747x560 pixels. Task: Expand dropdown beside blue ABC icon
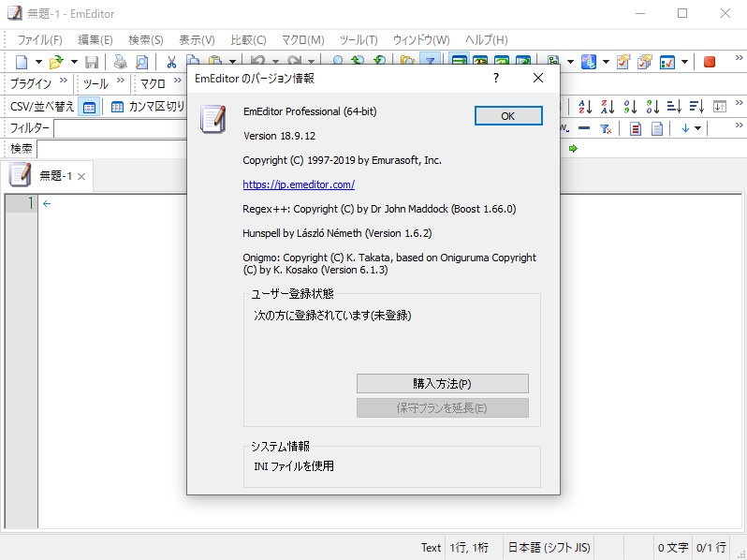606,62
